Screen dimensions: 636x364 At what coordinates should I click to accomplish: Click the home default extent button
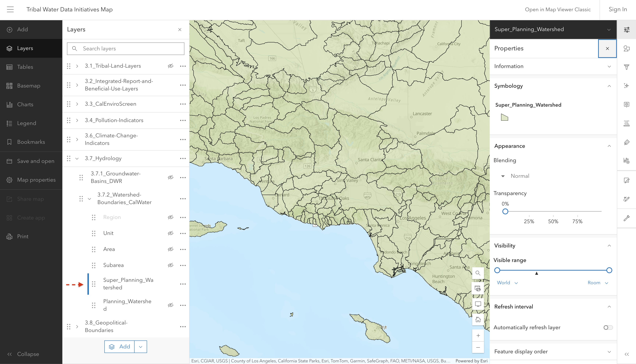pyautogui.click(x=478, y=320)
